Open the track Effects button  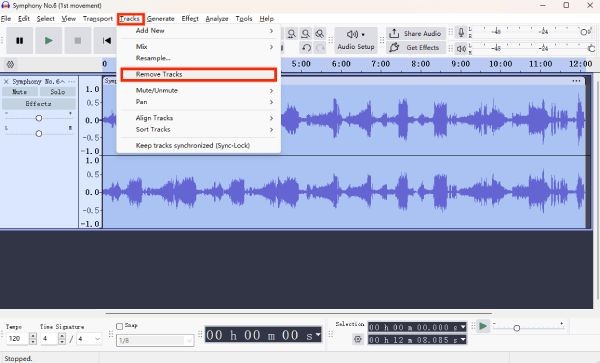click(39, 104)
